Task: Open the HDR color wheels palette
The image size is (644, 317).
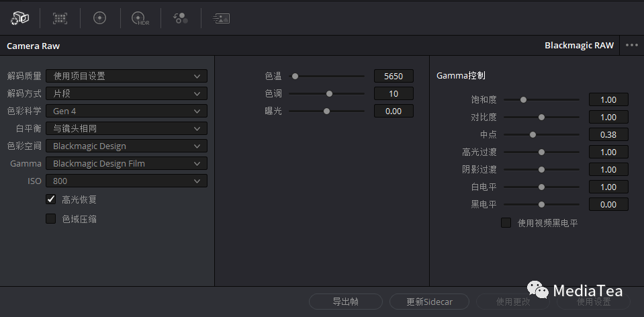Action: click(140, 19)
